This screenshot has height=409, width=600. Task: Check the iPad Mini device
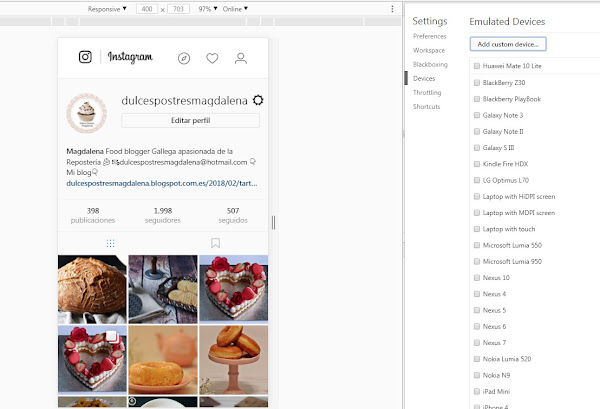477,391
